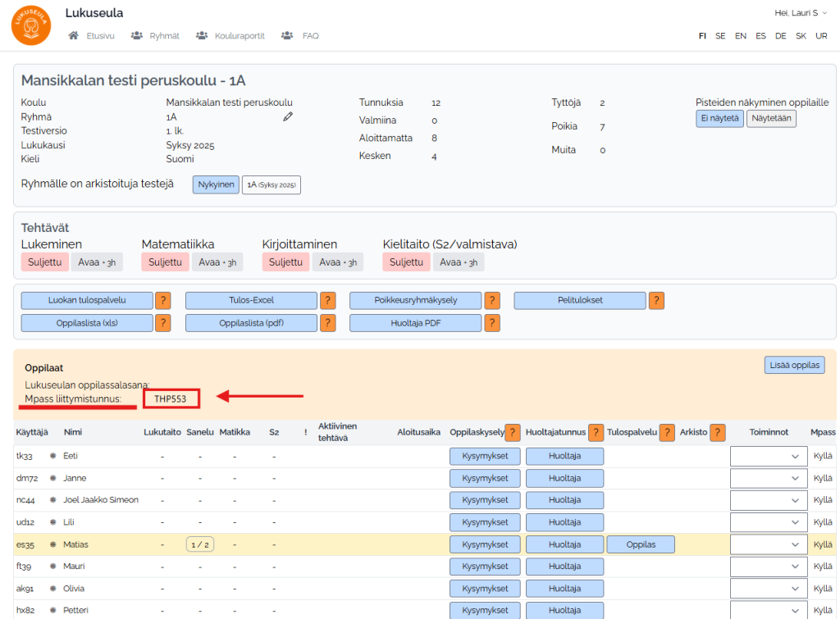Screen dimensions: 840x619
Task: Click Oppilas button in Matias row
Action: 641,544
